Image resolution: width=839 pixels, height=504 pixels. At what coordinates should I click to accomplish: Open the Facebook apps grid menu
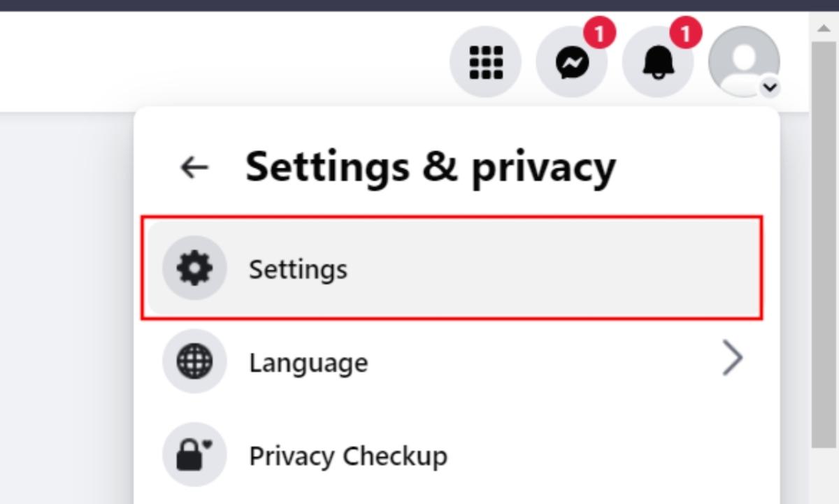tap(485, 62)
